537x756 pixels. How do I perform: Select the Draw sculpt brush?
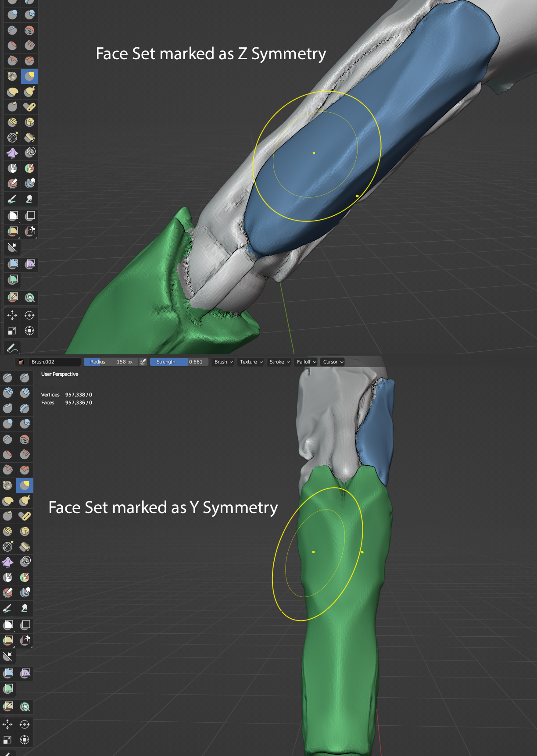[7, 378]
